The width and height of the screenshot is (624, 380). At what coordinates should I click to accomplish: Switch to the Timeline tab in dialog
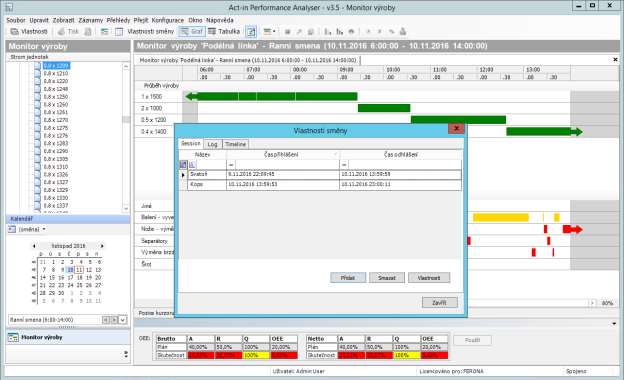point(235,144)
